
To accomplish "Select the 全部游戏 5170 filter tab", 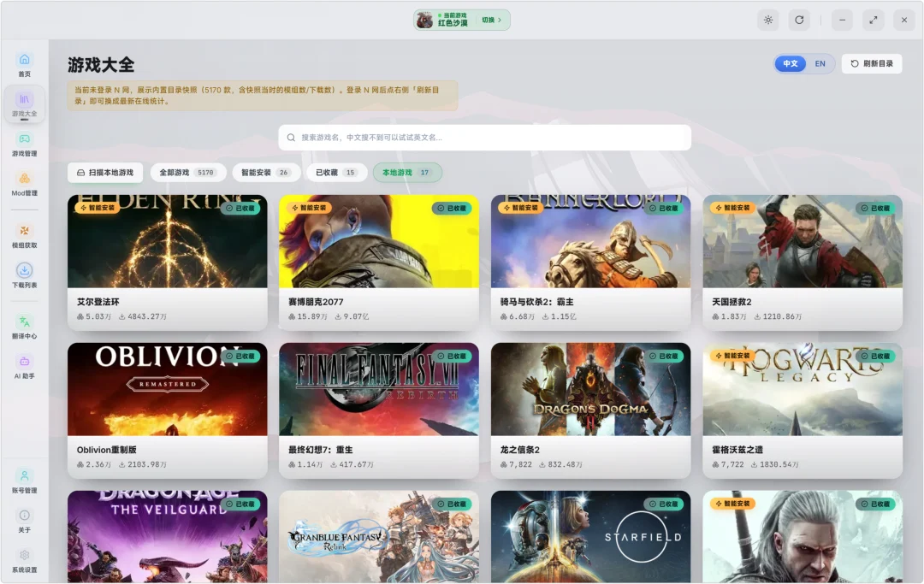I will coord(188,173).
